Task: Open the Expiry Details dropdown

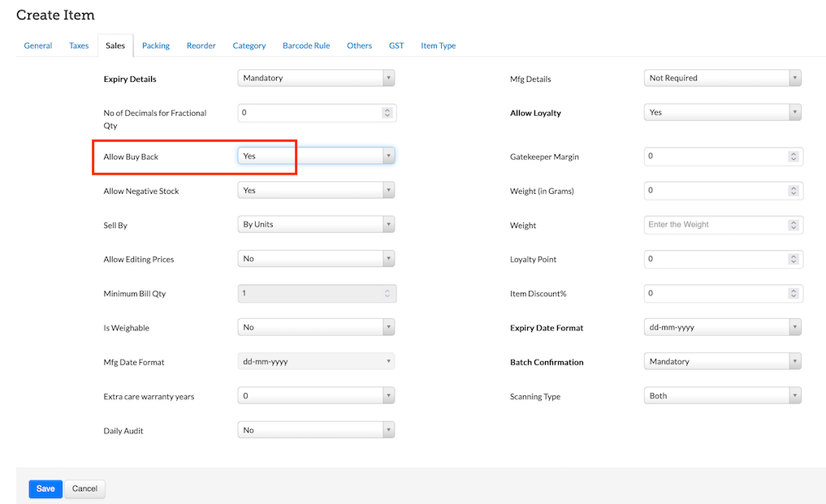Action: [316, 79]
